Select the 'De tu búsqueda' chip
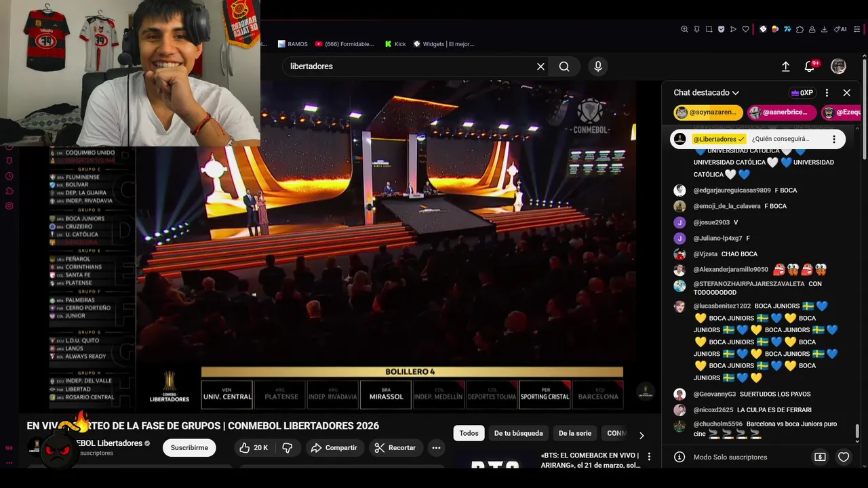 [518, 433]
